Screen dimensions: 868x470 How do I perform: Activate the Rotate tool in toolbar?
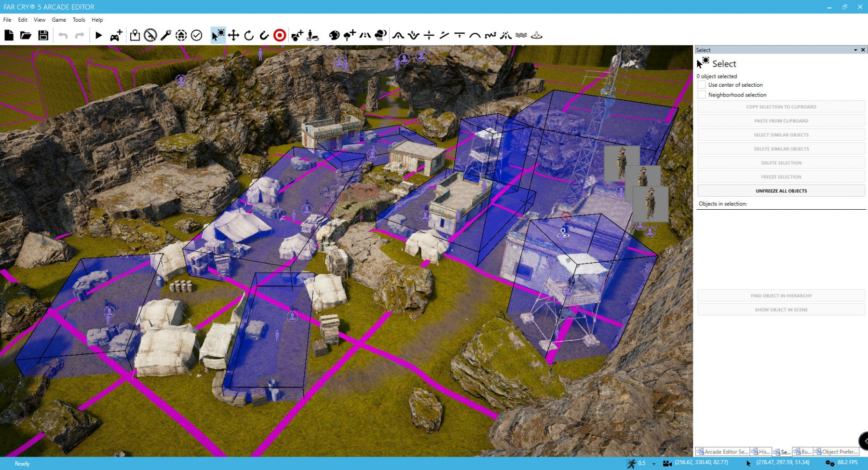(x=249, y=35)
